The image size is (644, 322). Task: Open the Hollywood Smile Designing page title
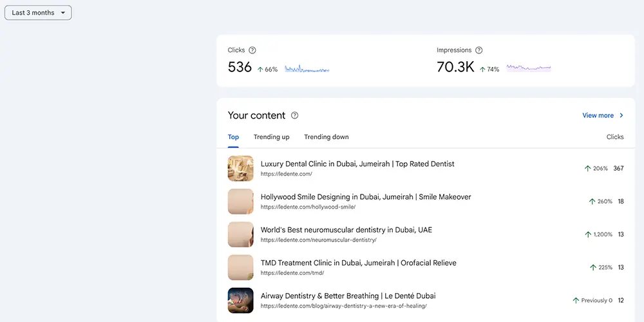click(366, 197)
